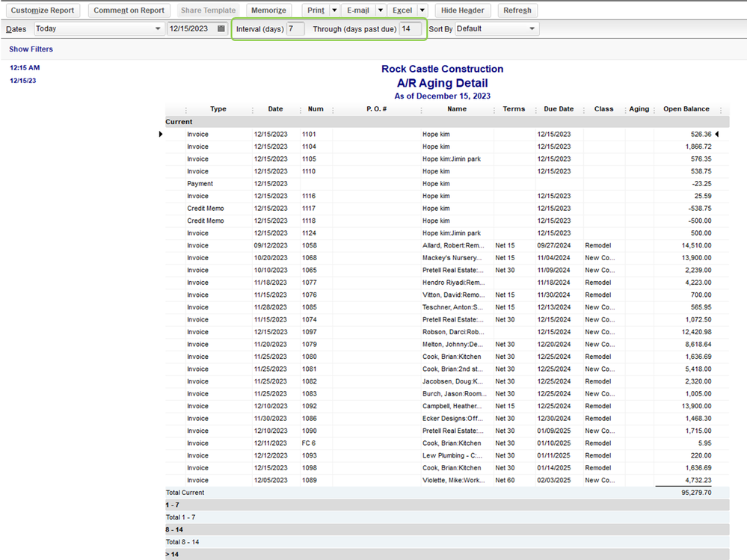Select invoice 1058 amount 14,510.00
Screen dimensions: 747x560
[x=696, y=246]
